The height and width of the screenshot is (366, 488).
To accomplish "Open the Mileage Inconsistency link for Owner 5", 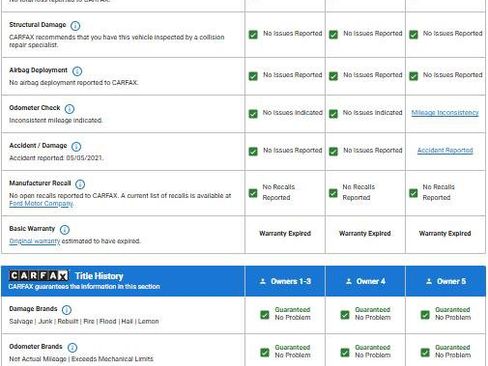I will click(445, 113).
